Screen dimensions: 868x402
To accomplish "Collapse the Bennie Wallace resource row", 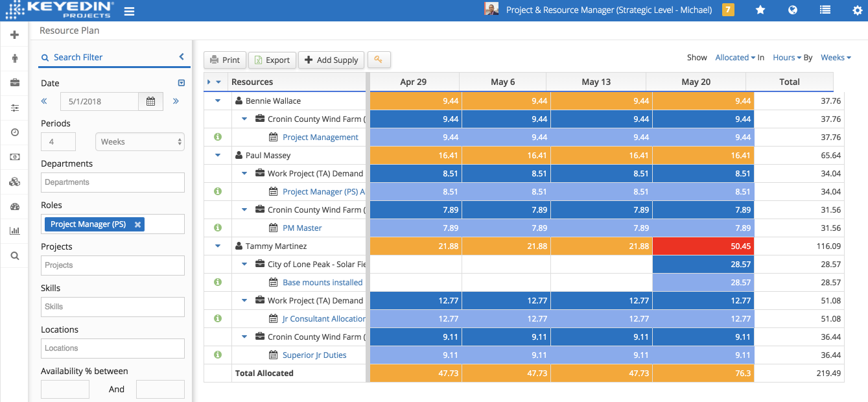I will (218, 101).
